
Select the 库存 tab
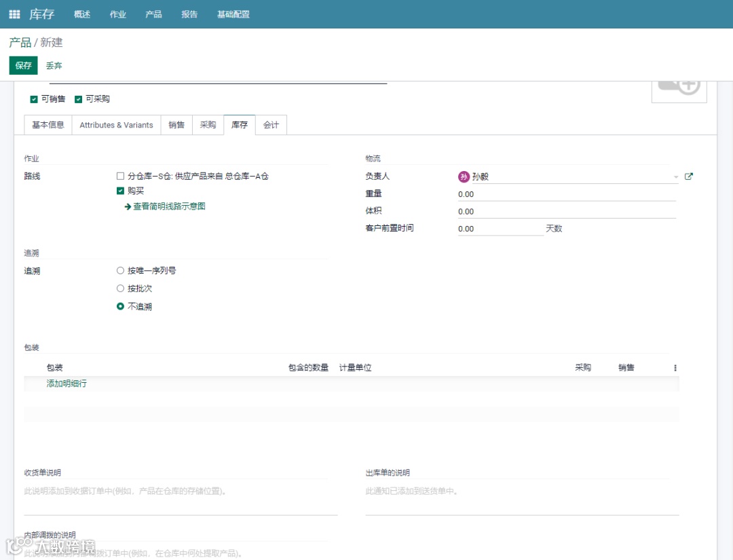point(240,125)
